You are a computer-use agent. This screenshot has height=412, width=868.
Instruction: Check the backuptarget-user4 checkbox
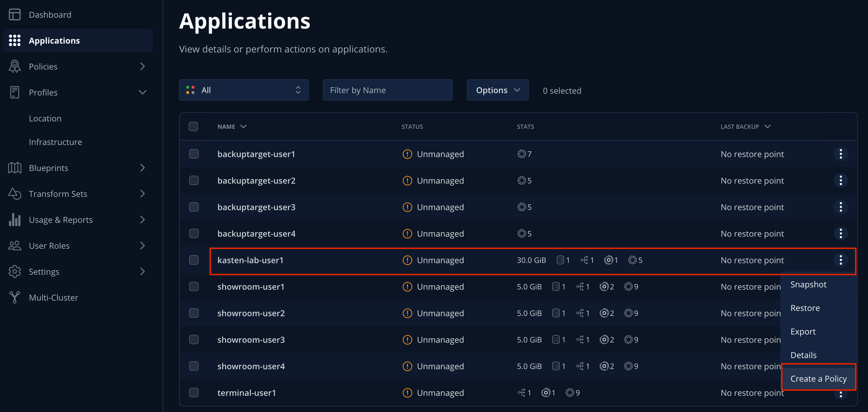tap(194, 233)
